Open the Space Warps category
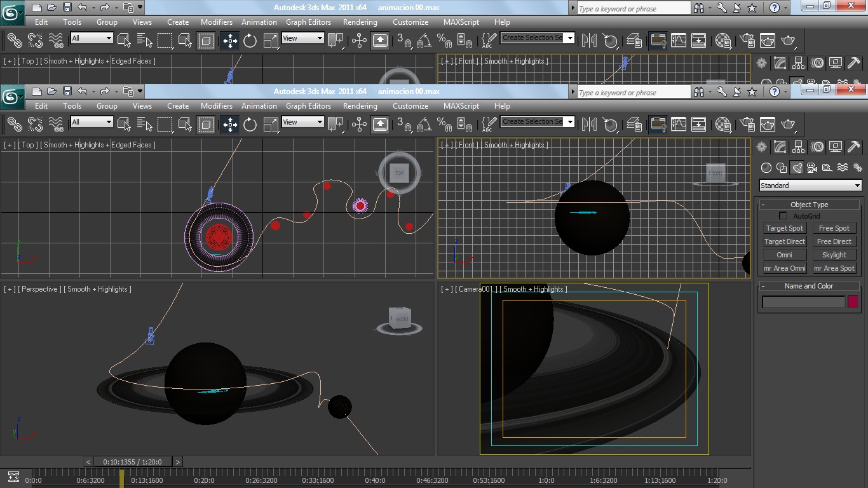 pyautogui.click(x=843, y=168)
